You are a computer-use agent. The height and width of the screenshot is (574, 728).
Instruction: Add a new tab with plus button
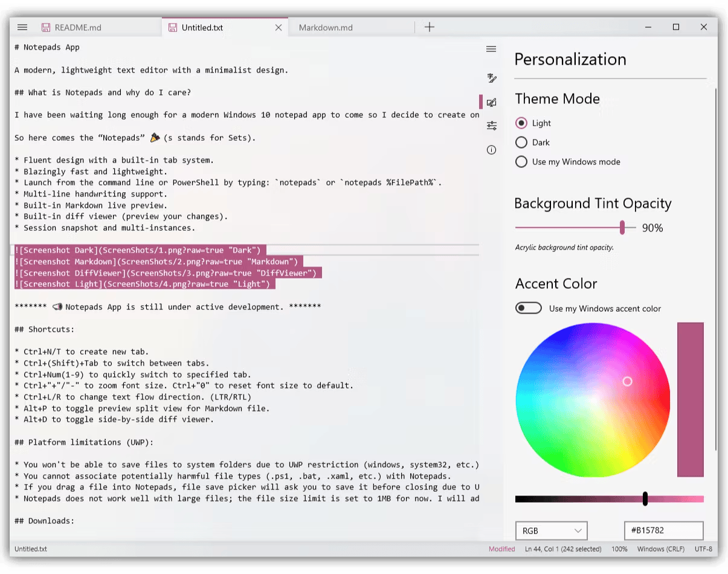[429, 27]
